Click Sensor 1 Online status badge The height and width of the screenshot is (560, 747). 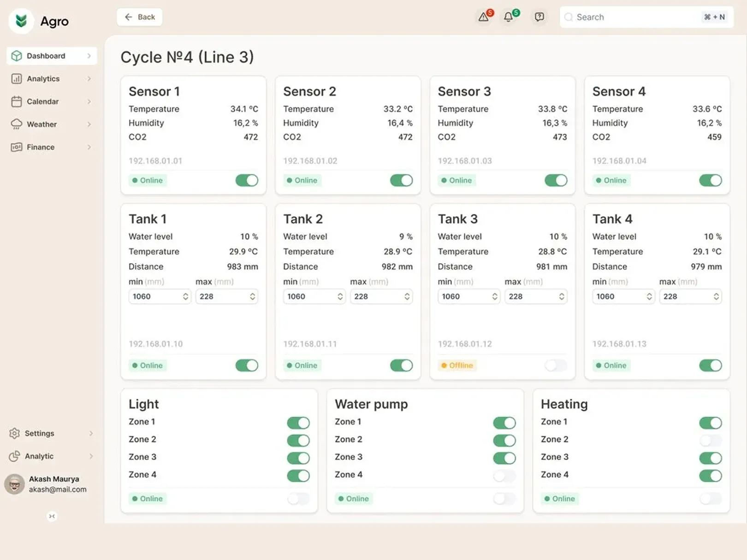(148, 180)
